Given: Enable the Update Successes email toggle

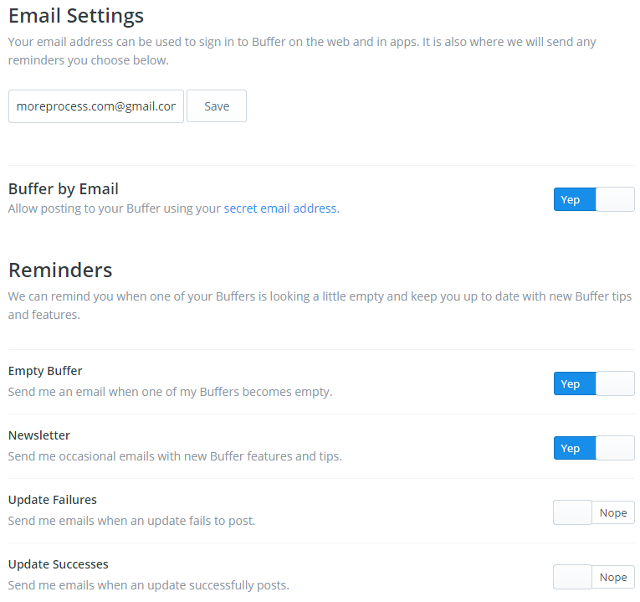Looking at the screenshot, I should pos(594,577).
